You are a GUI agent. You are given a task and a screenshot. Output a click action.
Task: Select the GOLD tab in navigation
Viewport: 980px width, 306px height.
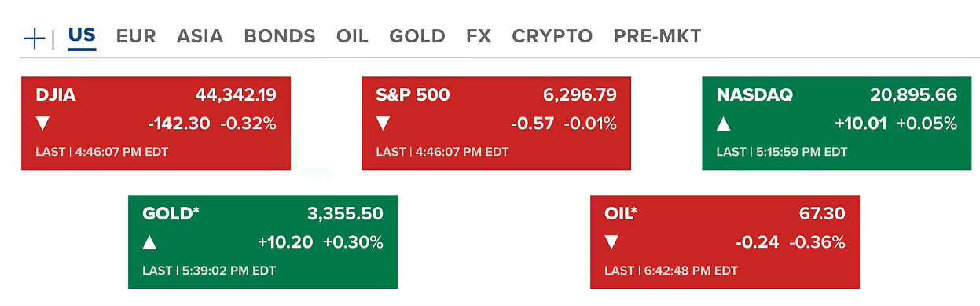[417, 36]
